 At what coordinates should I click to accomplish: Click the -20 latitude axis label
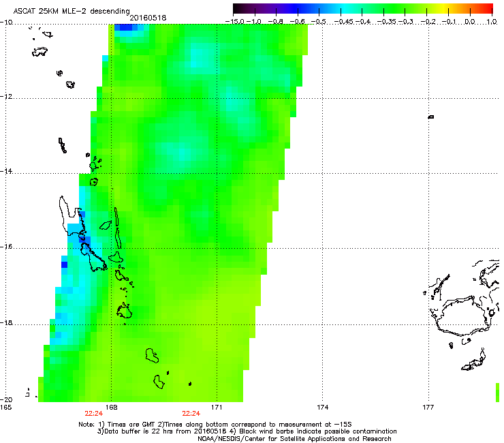pyautogui.click(x=6, y=399)
